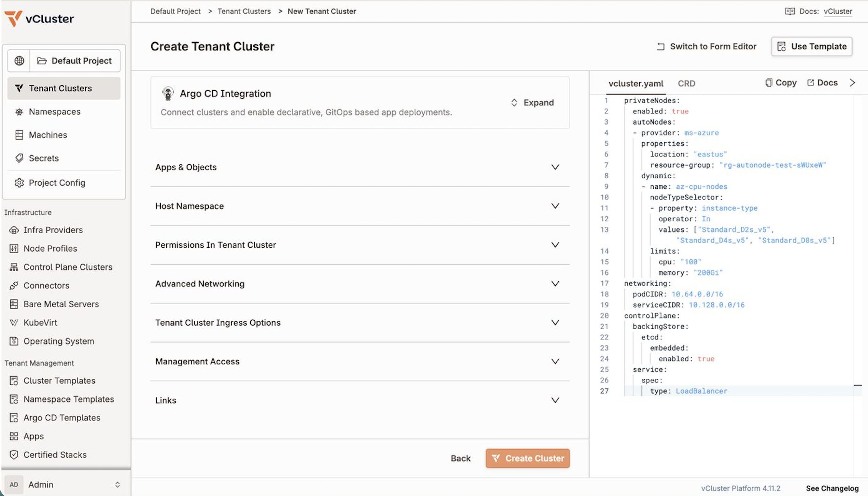
Task: Click the vCluster logo
Action: [x=39, y=19]
